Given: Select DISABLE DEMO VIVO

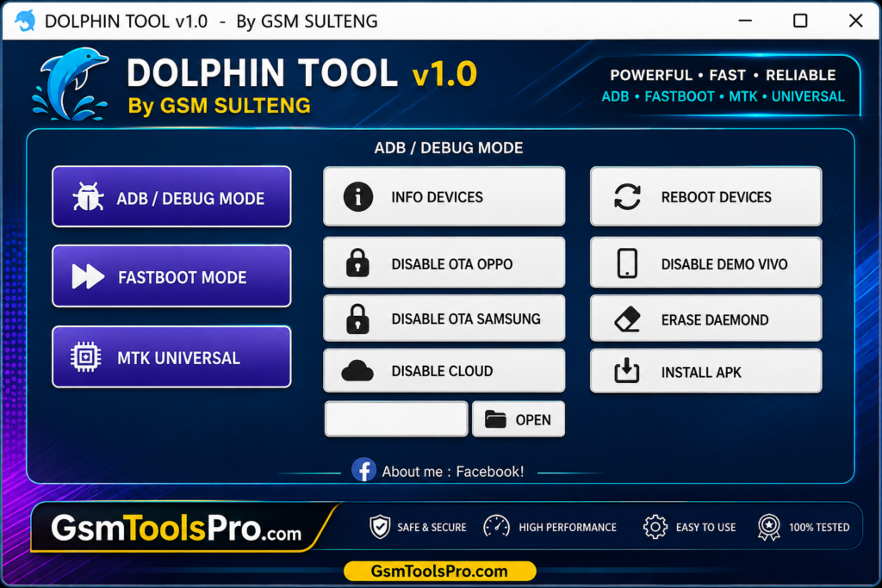Looking at the screenshot, I should (x=706, y=263).
